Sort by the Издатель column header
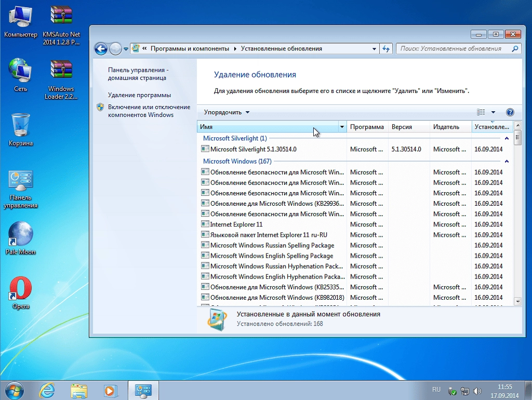Image resolution: width=532 pixels, height=400 pixels. pos(450,127)
